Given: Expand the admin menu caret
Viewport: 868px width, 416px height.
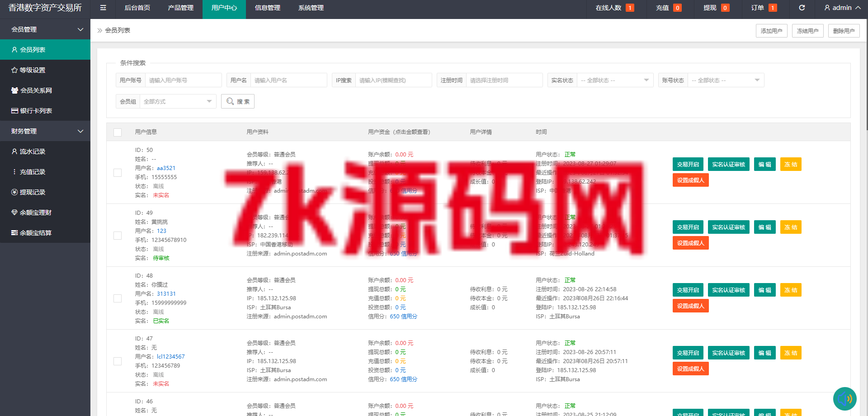Looking at the screenshot, I should tap(858, 8).
